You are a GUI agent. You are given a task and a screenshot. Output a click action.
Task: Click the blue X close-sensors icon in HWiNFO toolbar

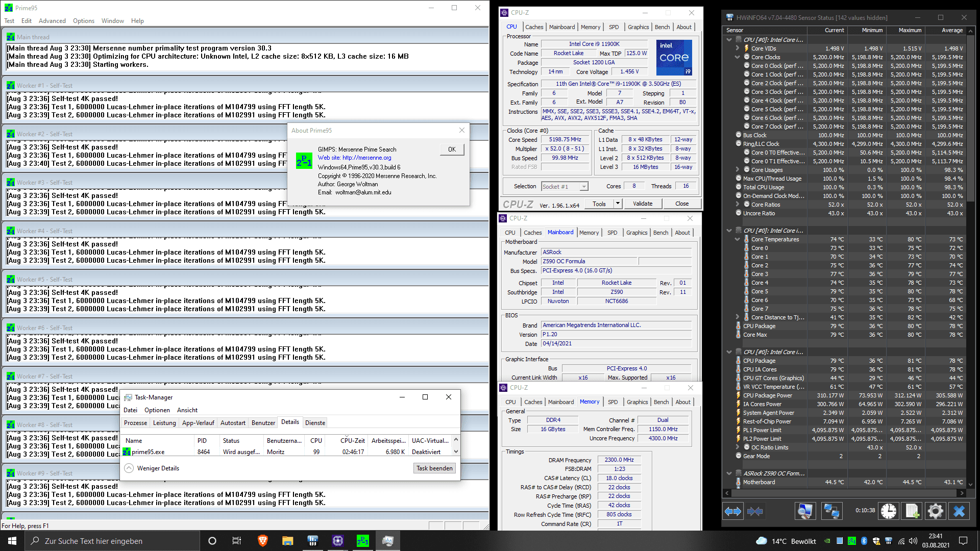959,511
